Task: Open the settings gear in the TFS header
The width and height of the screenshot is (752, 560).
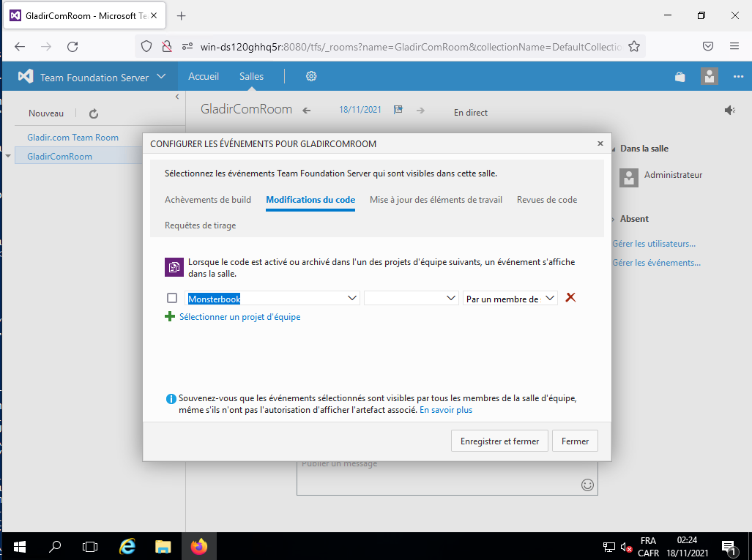Action: point(311,76)
